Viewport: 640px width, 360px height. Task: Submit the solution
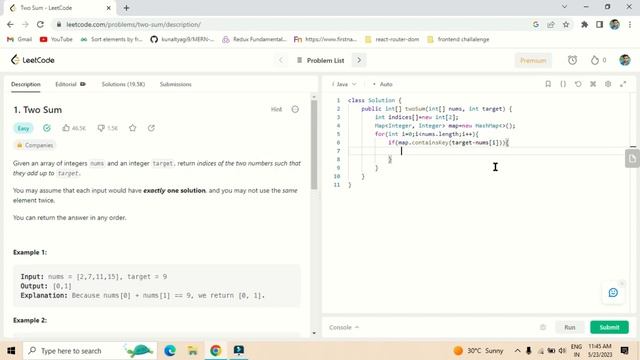(x=609, y=327)
